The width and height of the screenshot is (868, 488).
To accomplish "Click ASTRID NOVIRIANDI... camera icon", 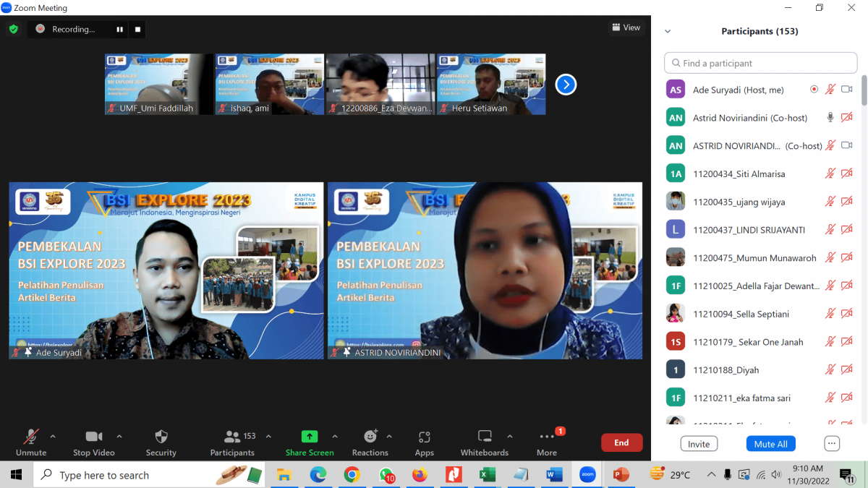I will 847,145.
